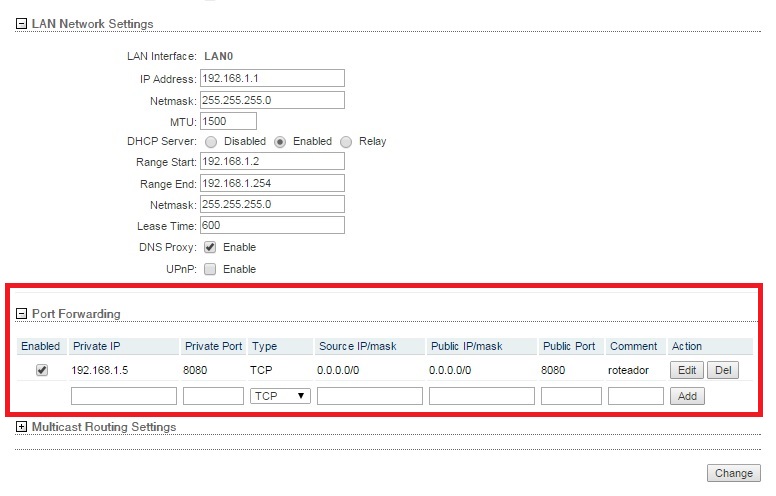Click the Enabled column header

[42, 346]
